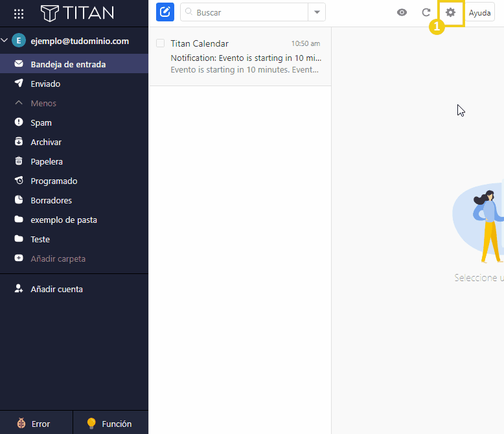Viewport: 504px width, 434px height.
Task: Click the Menos label
Action: [x=43, y=103]
